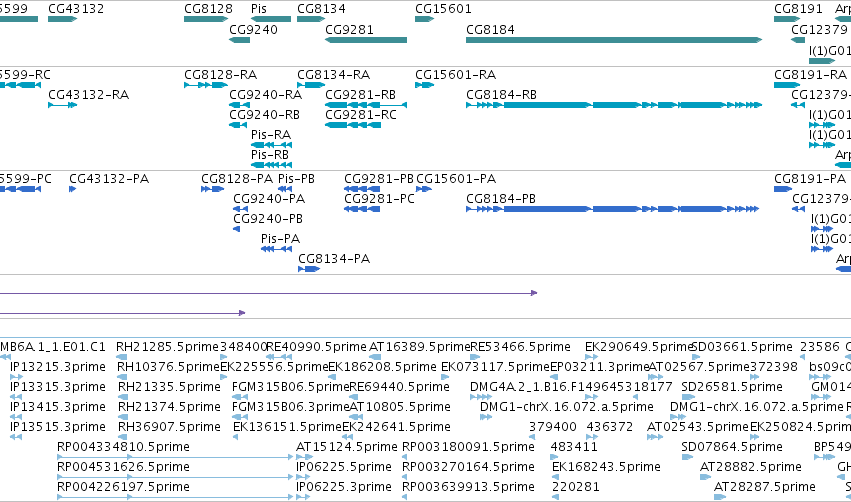
Task: Select the CG9240 gene label
Action: pos(253,30)
